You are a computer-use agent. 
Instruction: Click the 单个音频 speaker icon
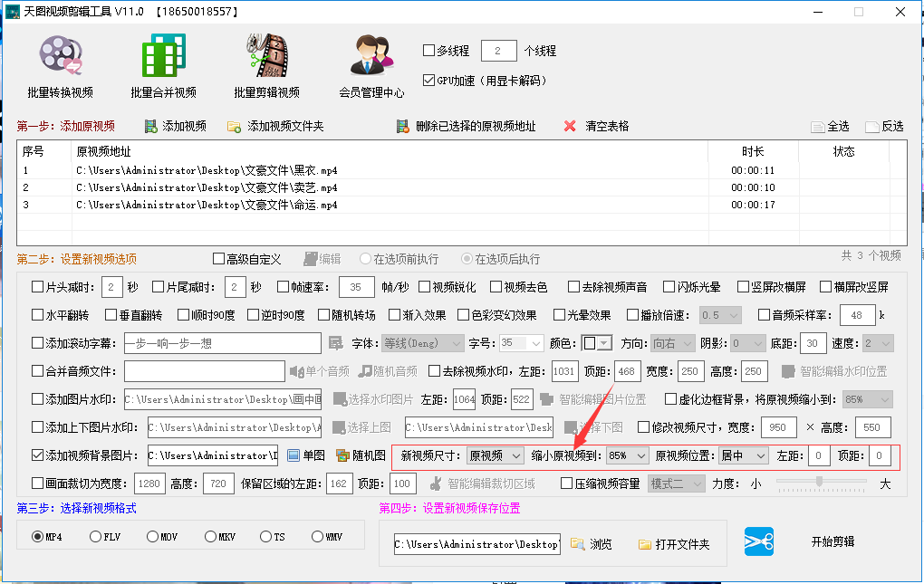(296, 371)
